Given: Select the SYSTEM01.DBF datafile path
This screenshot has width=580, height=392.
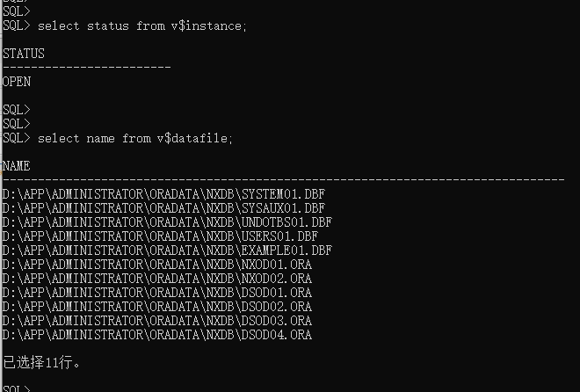Looking at the screenshot, I should click(163, 194).
